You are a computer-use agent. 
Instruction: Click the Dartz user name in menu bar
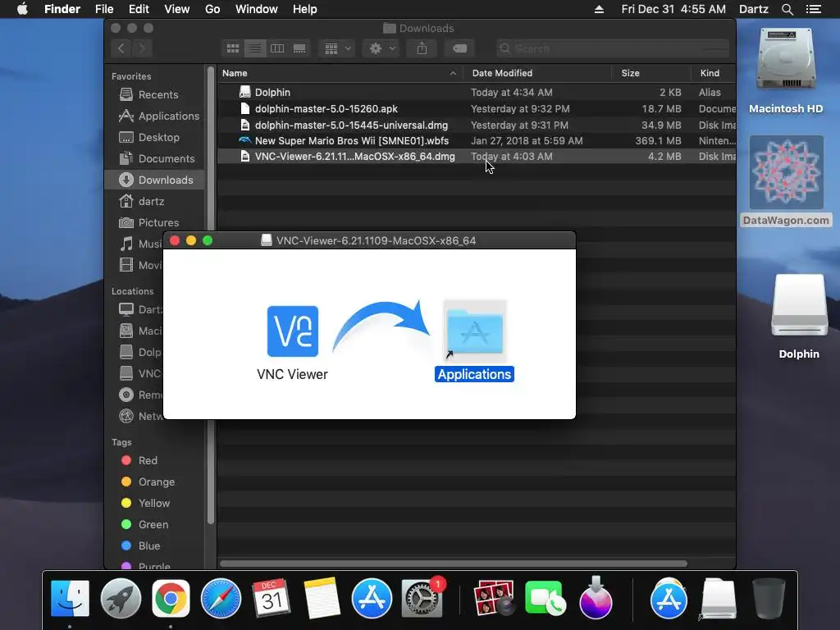pos(753,9)
